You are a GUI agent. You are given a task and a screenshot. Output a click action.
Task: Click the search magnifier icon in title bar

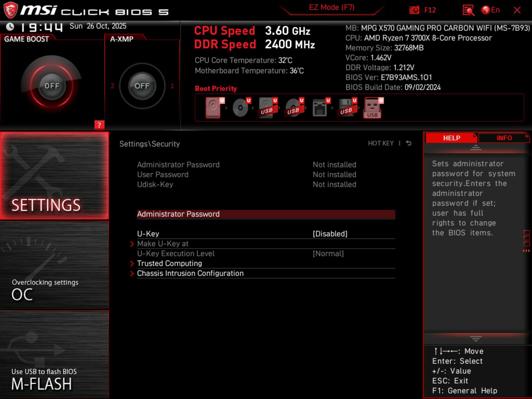click(468, 10)
